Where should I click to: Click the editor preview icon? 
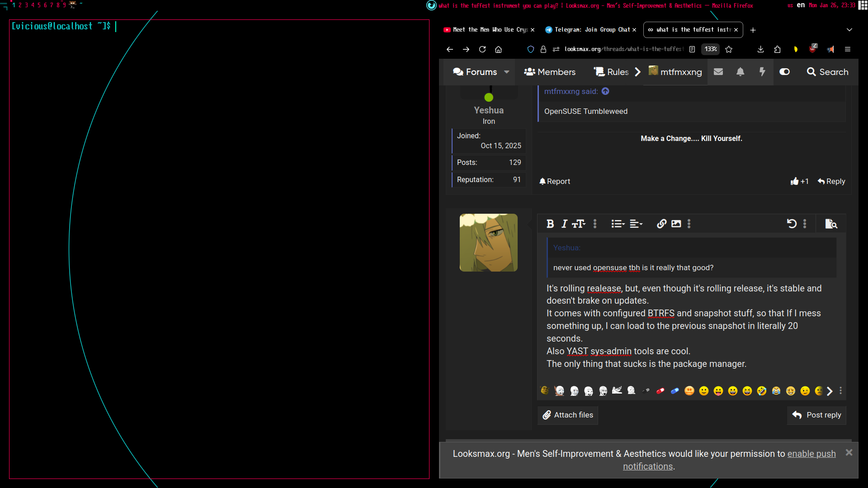[831, 224]
